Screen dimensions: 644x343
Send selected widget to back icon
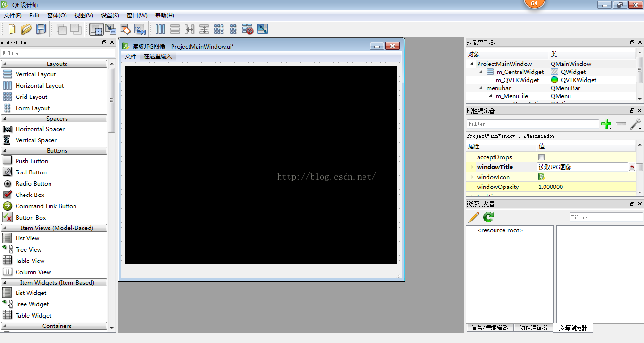click(61, 29)
